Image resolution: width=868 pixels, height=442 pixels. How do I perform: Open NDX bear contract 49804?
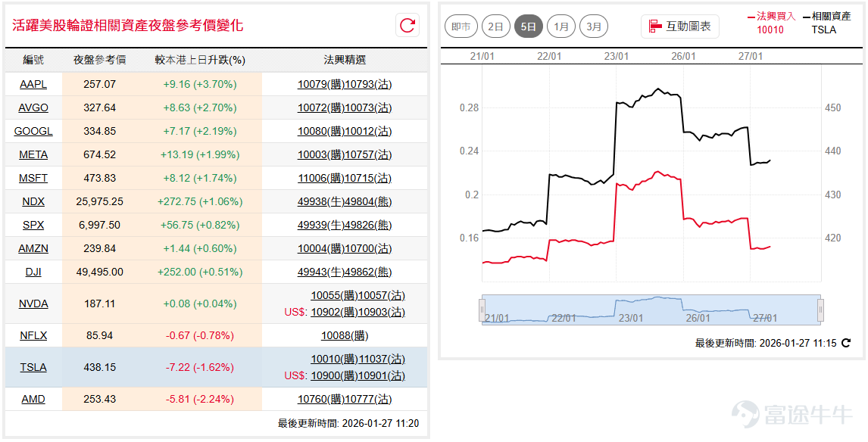pyautogui.click(x=368, y=202)
